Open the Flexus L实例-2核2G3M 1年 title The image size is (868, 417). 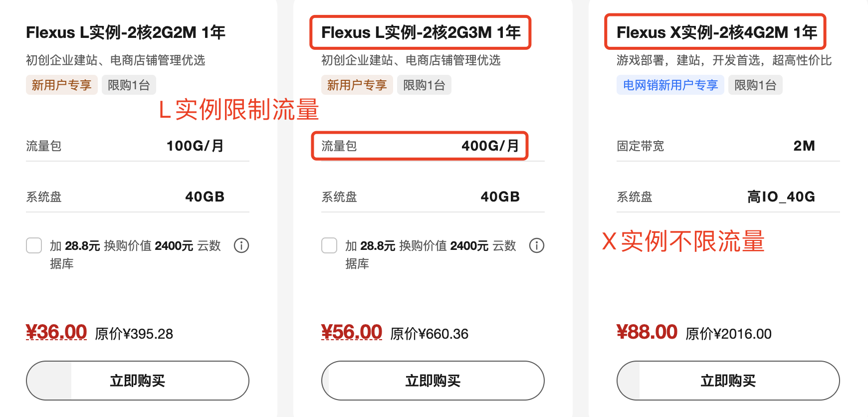(x=421, y=32)
